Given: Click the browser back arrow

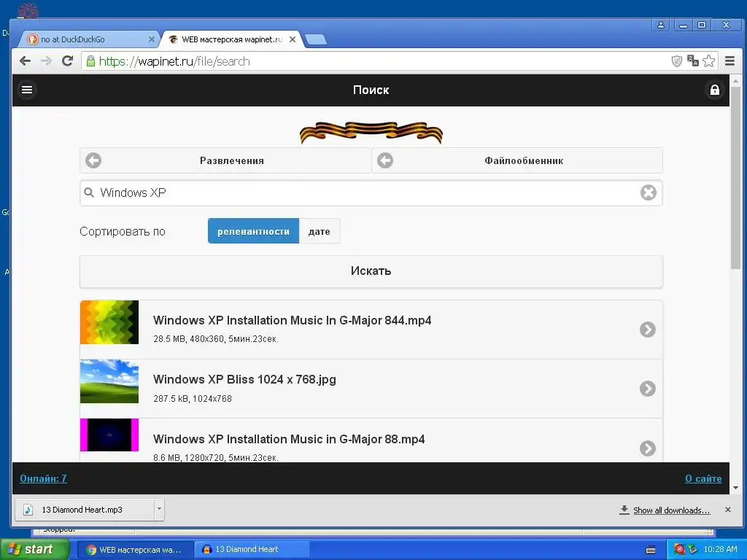Looking at the screenshot, I should 25,61.
